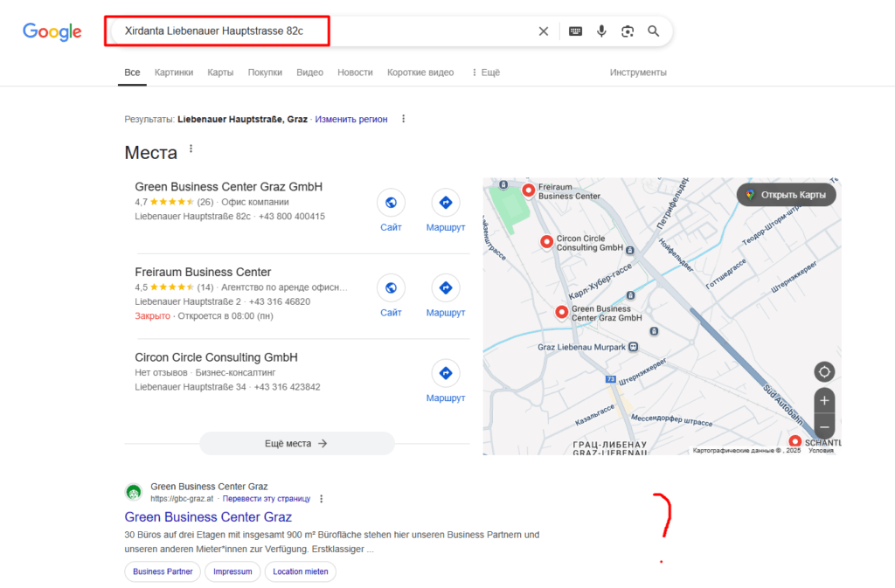Click Graz Liebenau Murpark station icon
The width and height of the screenshot is (895, 588).
click(x=633, y=347)
